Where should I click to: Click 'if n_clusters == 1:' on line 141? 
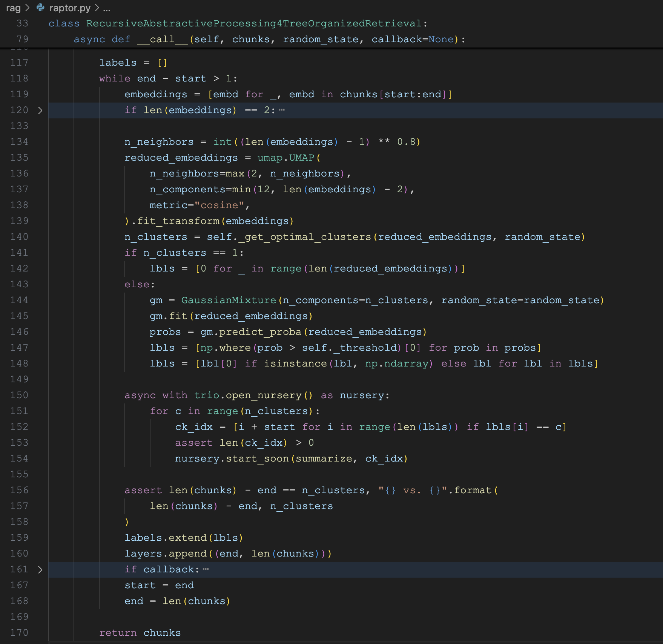(184, 253)
